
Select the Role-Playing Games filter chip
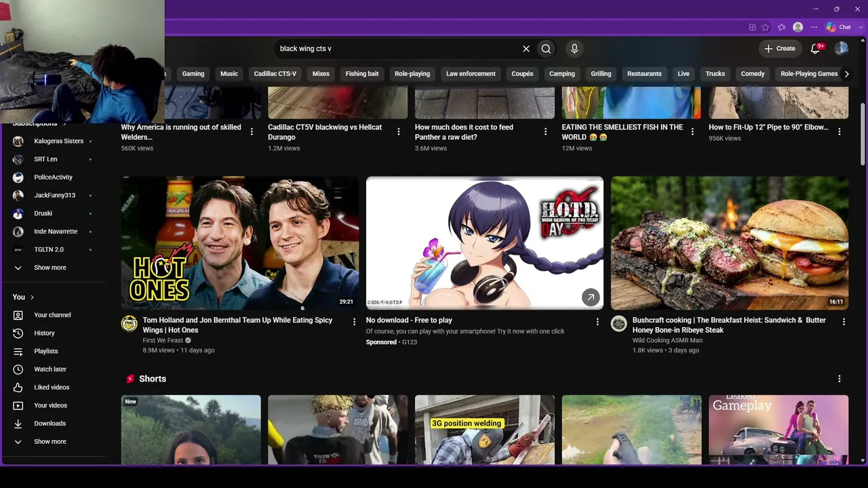coord(809,74)
